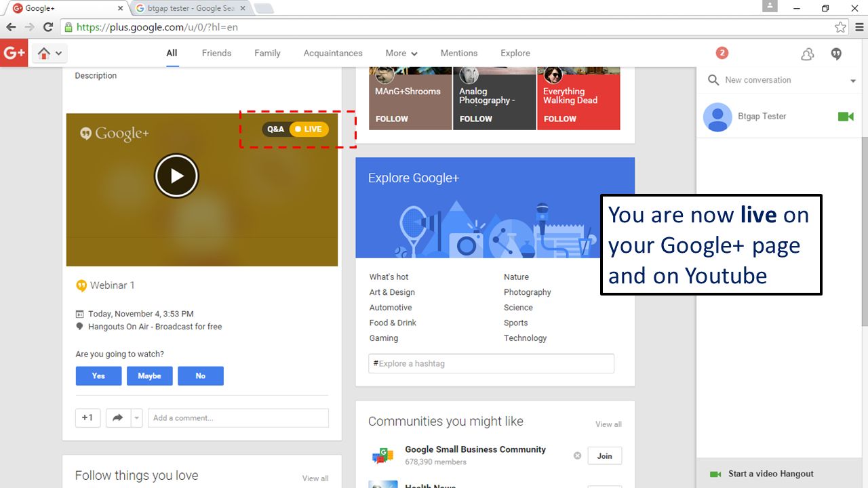
Task: View all communities you might like
Action: pos(608,424)
